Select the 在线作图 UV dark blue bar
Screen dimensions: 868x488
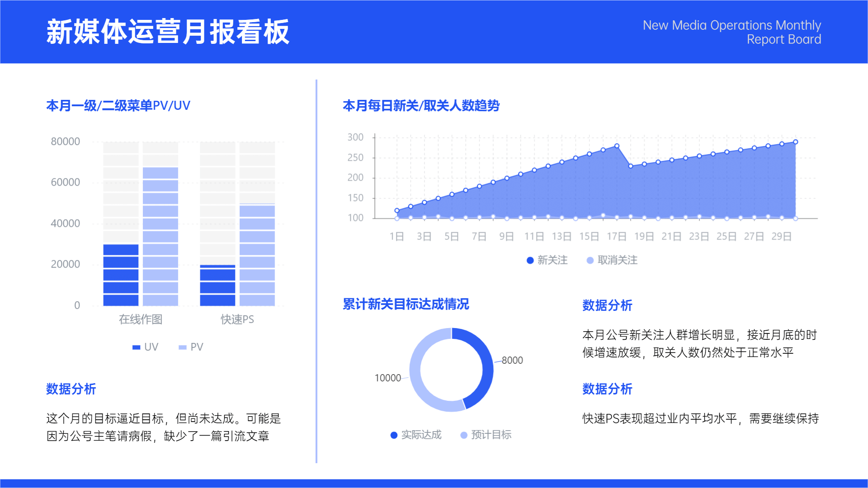click(x=121, y=275)
